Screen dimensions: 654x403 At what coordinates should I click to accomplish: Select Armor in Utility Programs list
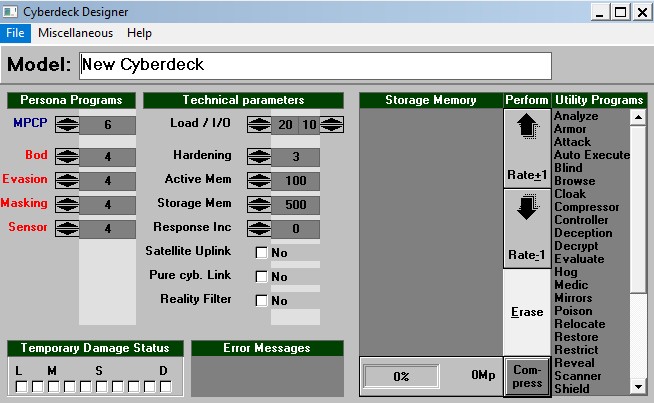pos(570,129)
